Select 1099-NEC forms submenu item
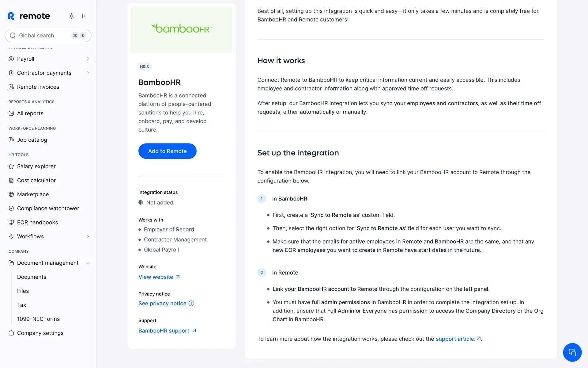Screen dimensions: 588x368 [x=38, y=319]
